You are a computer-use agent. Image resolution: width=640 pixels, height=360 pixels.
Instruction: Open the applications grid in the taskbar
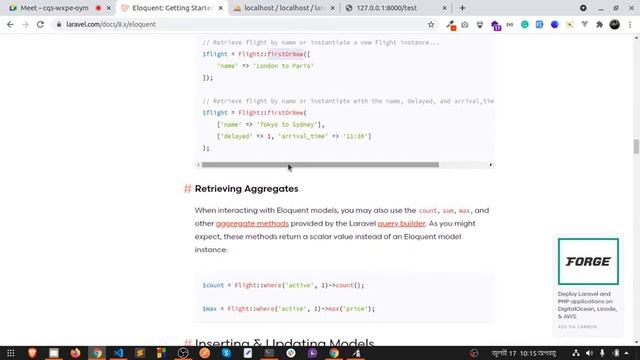(11, 353)
